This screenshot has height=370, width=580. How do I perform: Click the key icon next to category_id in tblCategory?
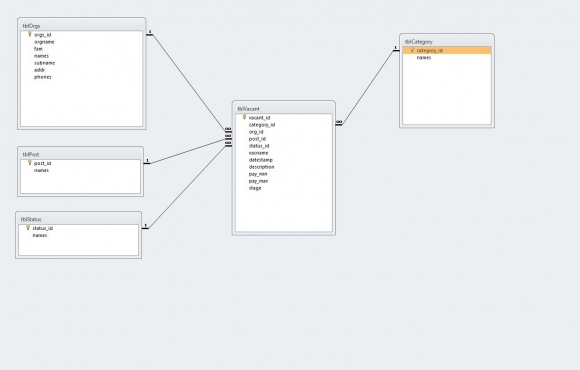[412, 50]
